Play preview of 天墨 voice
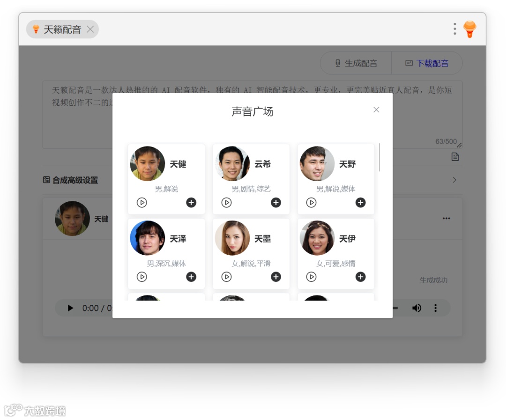The width and height of the screenshot is (506, 420). tap(227, 277)
